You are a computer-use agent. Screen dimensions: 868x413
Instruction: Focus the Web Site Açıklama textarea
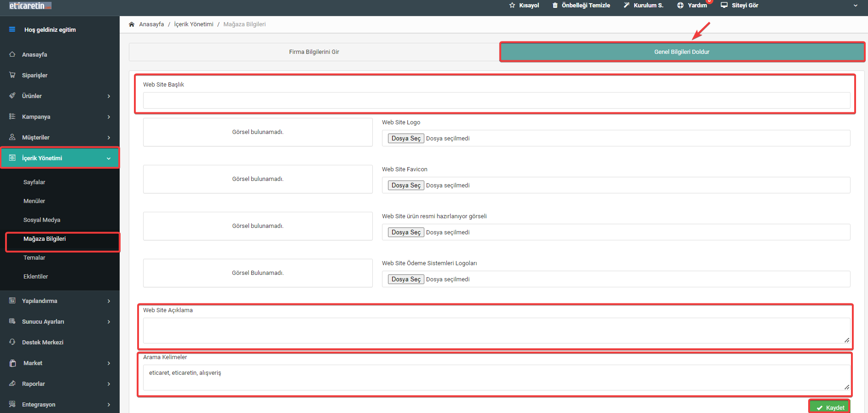(x=497, y=331)
